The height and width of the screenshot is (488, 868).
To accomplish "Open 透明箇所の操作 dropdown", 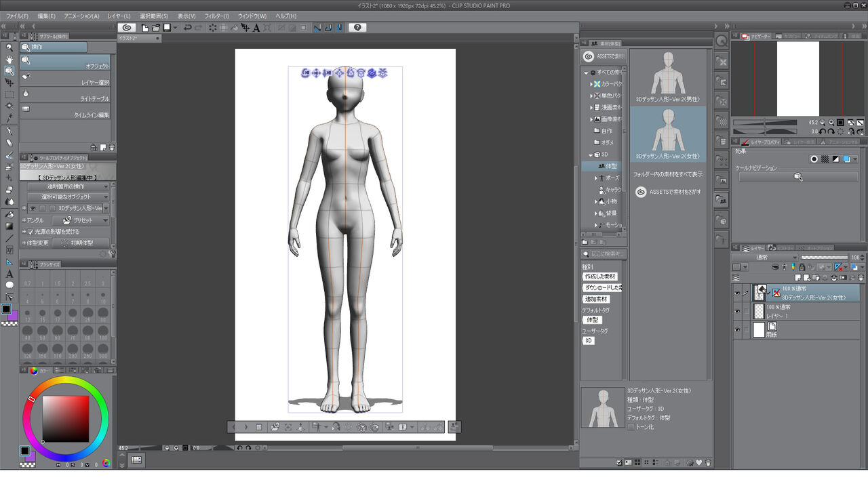I will pyautogui.click(x=70, y=186).
